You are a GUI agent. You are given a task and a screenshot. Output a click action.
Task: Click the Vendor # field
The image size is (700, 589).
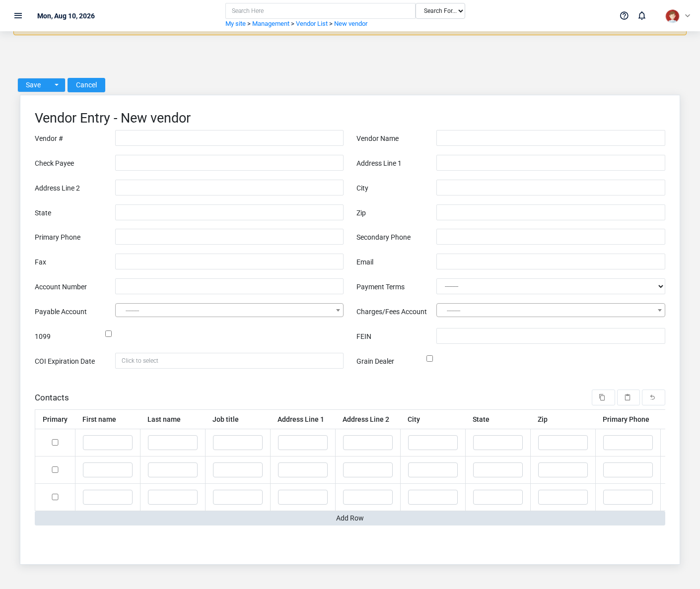pyautogui.click(x=229, y=138)
